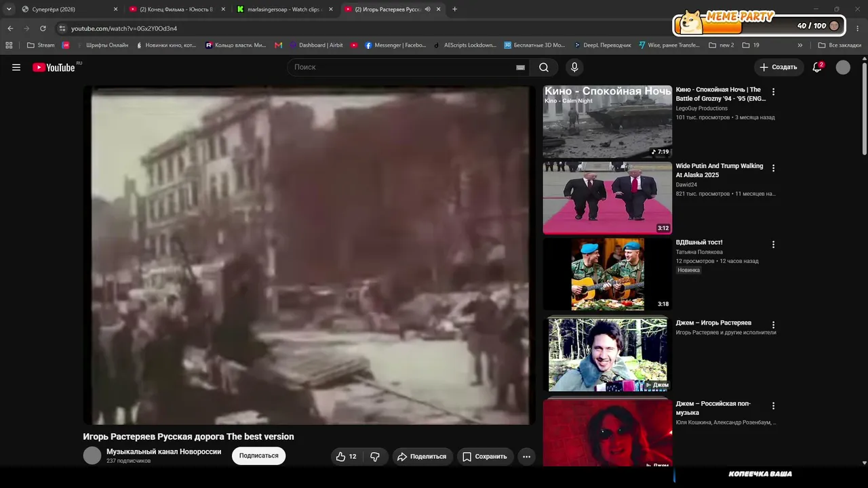The width and height of the screenshot is (868, 488).
Task: Open the Dashboard | Airbit bookmark
Action: [x=316, y=45]
